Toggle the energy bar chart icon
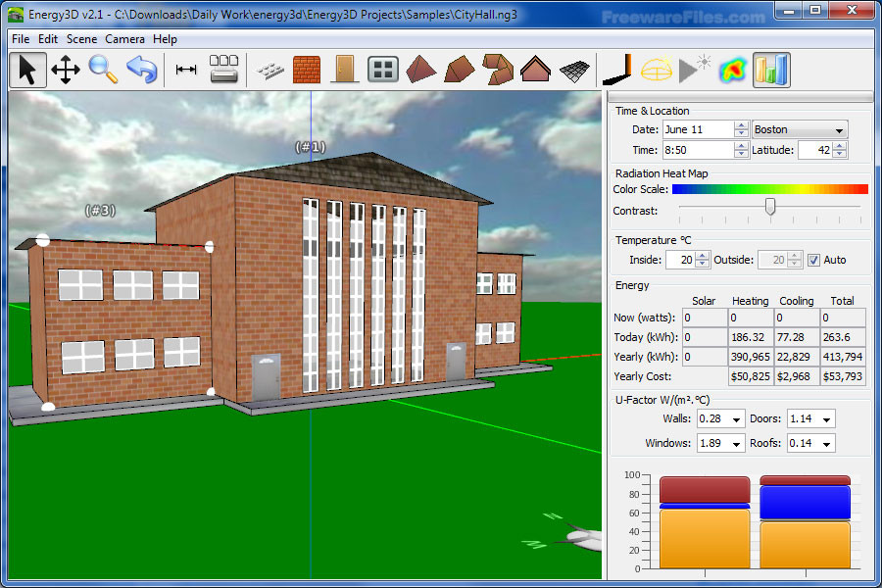 pos(772,71)
